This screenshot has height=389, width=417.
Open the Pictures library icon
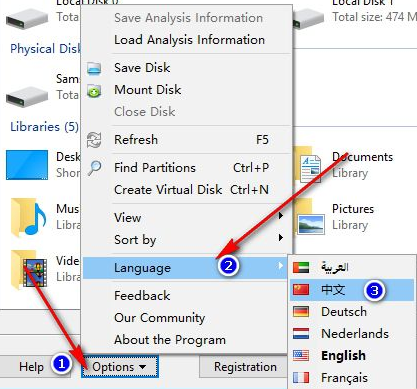[310, 217]
